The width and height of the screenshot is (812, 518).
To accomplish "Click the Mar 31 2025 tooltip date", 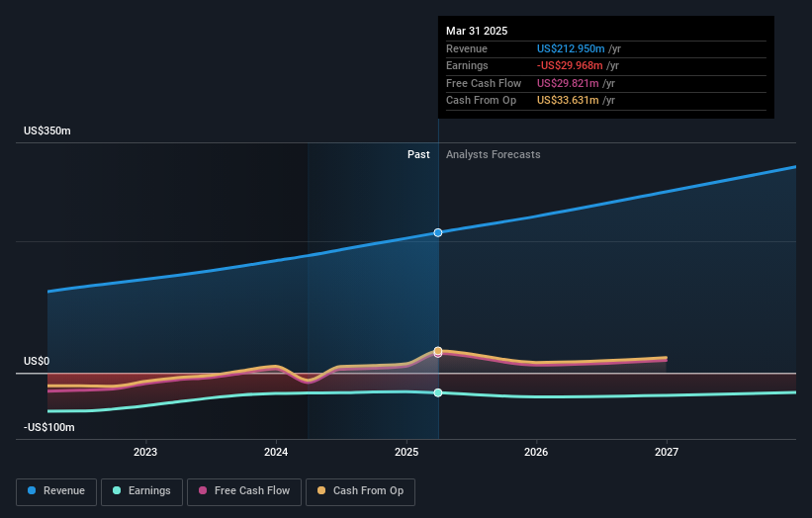I will (x=477, y=31).
